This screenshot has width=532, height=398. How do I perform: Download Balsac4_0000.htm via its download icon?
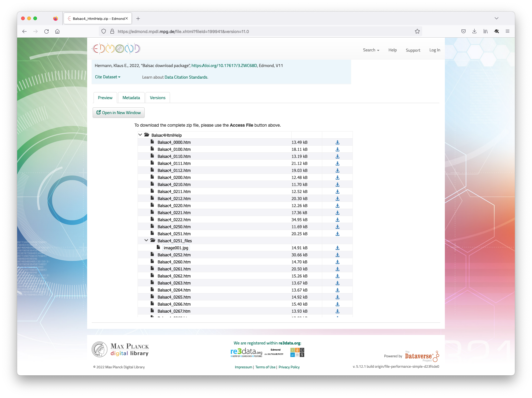pos(337,142)
